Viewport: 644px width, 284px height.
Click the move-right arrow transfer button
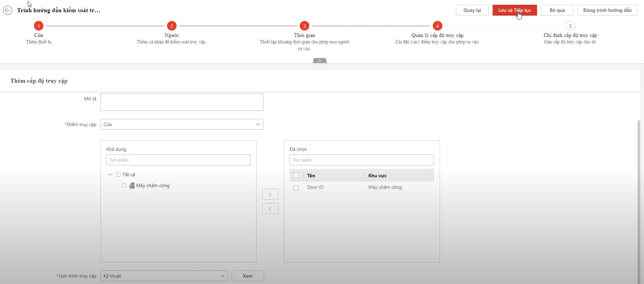point(270,194)
